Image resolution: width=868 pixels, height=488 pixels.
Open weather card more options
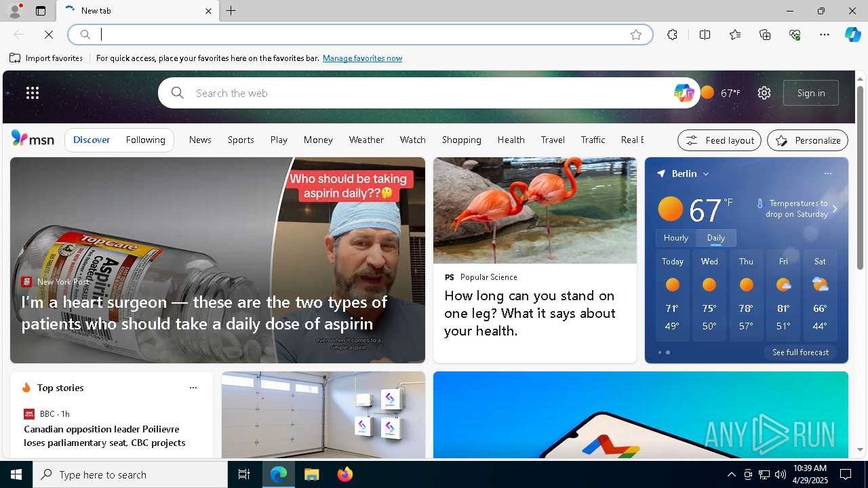coord(827,174)
